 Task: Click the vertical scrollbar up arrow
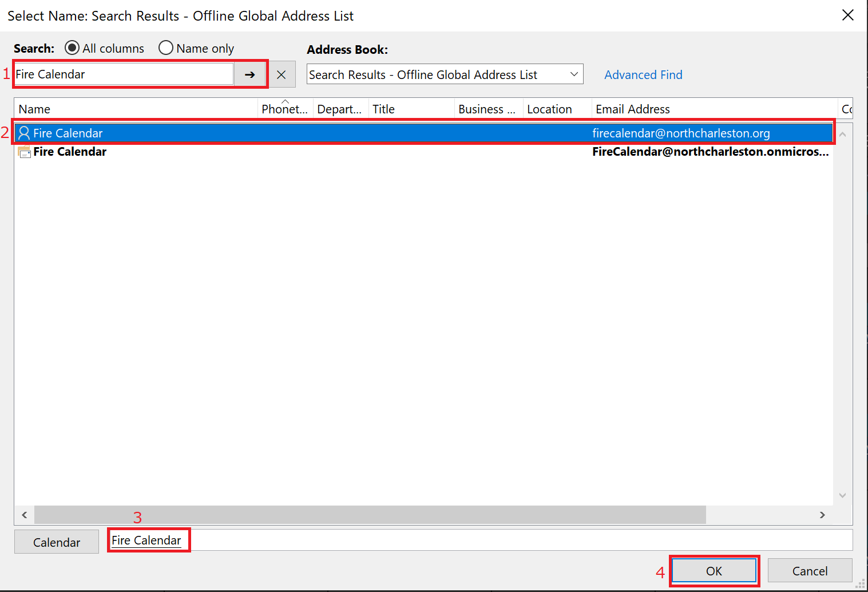[x=843, y=134]
